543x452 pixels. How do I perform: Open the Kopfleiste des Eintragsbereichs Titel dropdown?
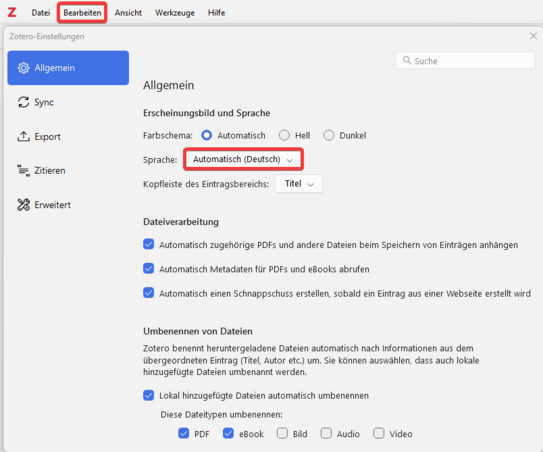[x=299, y=184]
